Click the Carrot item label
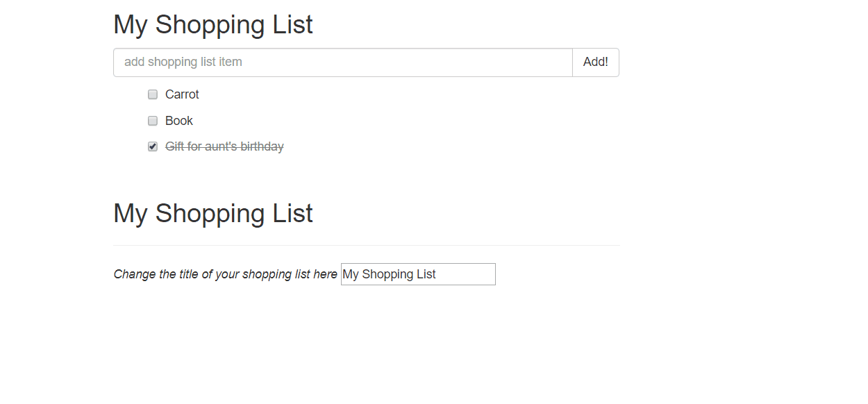The image size is (868, 404). (x=182, y=94)
